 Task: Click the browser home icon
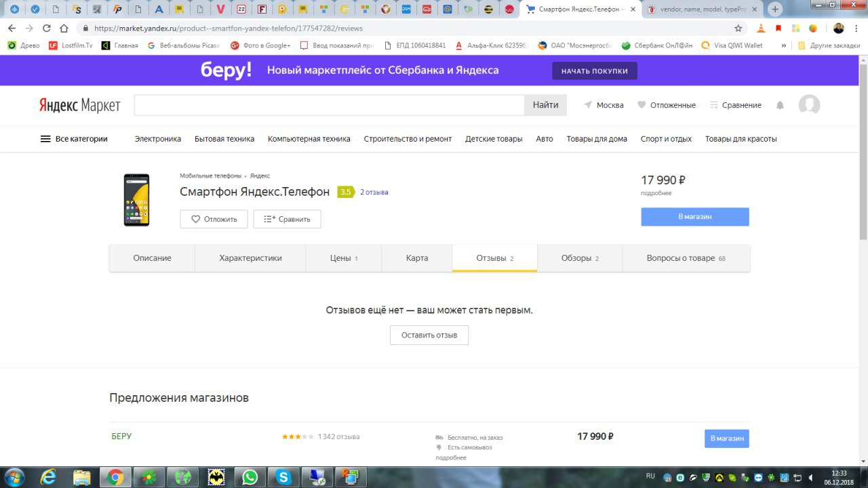[64, 28]
